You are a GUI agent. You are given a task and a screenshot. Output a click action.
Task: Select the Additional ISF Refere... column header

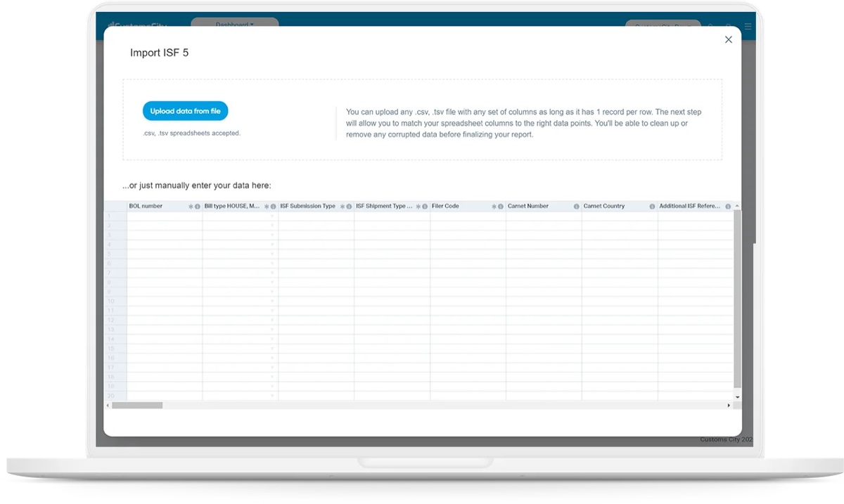[x=696, y=207]
